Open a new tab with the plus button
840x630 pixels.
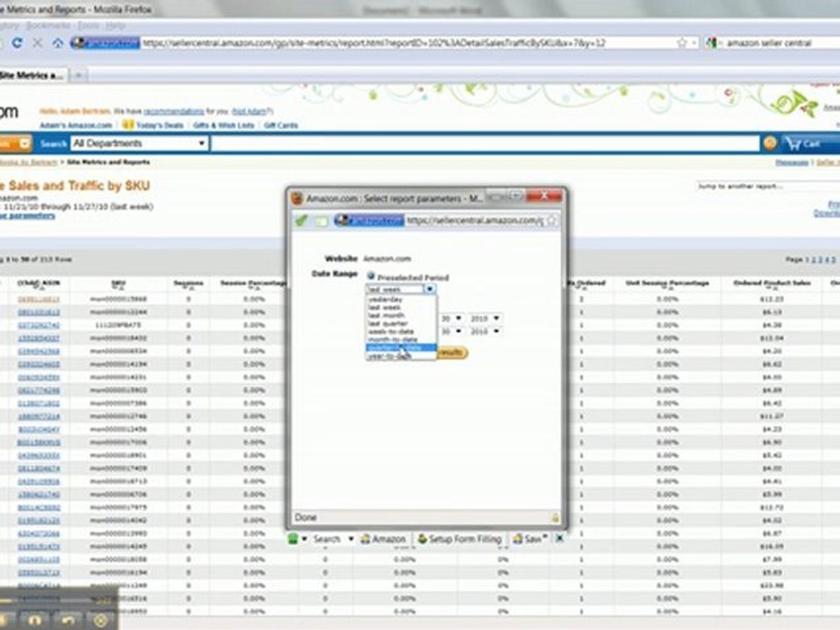point(79,75)
